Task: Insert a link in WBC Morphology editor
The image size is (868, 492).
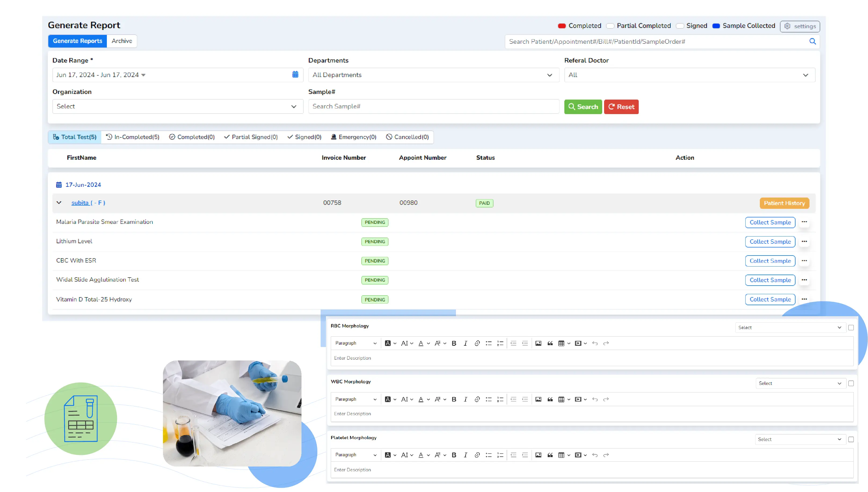Action: [x=477, y=399]
